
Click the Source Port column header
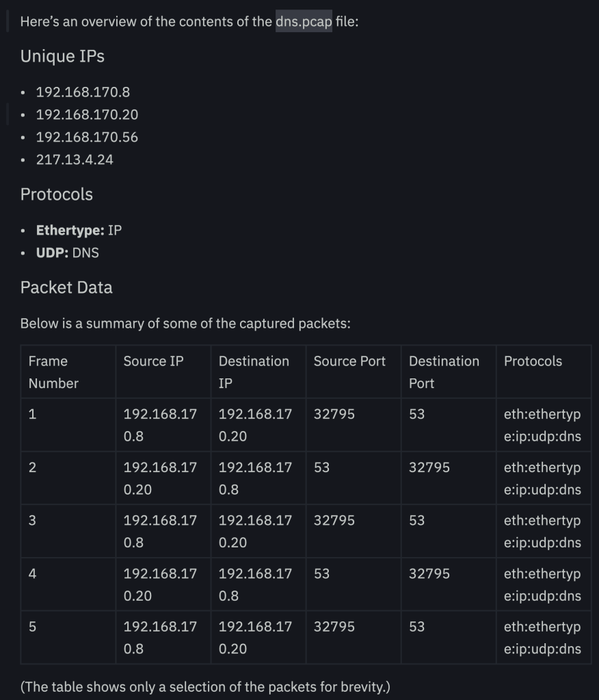[x=349, y=361]
